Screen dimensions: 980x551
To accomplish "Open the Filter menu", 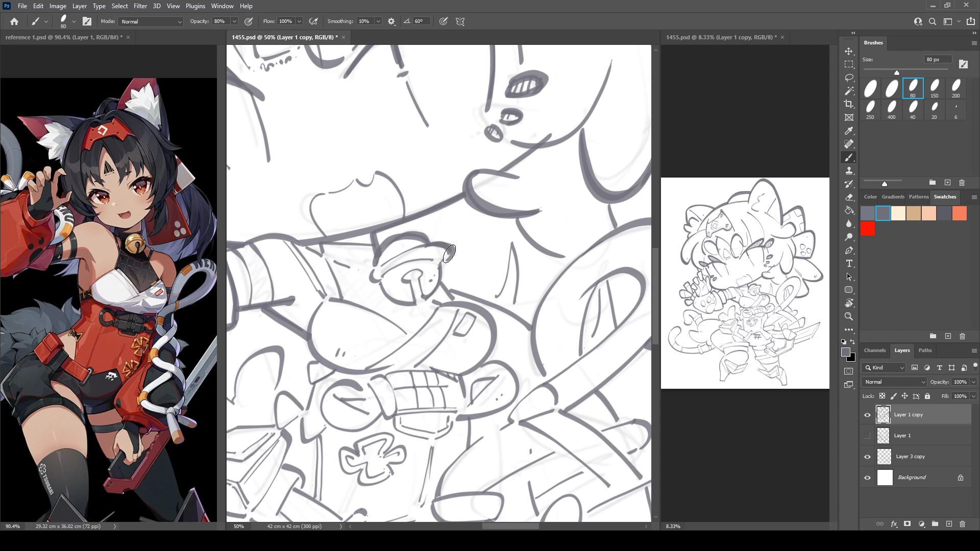I will coord(140,6).
